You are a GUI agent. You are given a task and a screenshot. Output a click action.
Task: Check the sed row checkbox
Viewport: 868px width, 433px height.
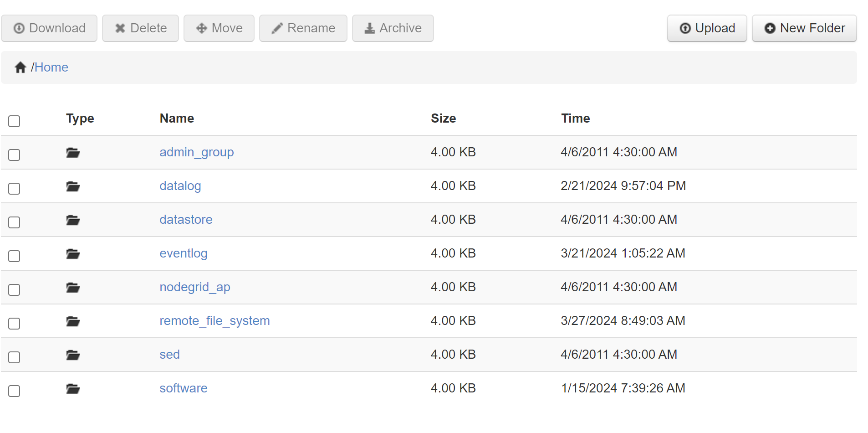[x=14, y=357]
